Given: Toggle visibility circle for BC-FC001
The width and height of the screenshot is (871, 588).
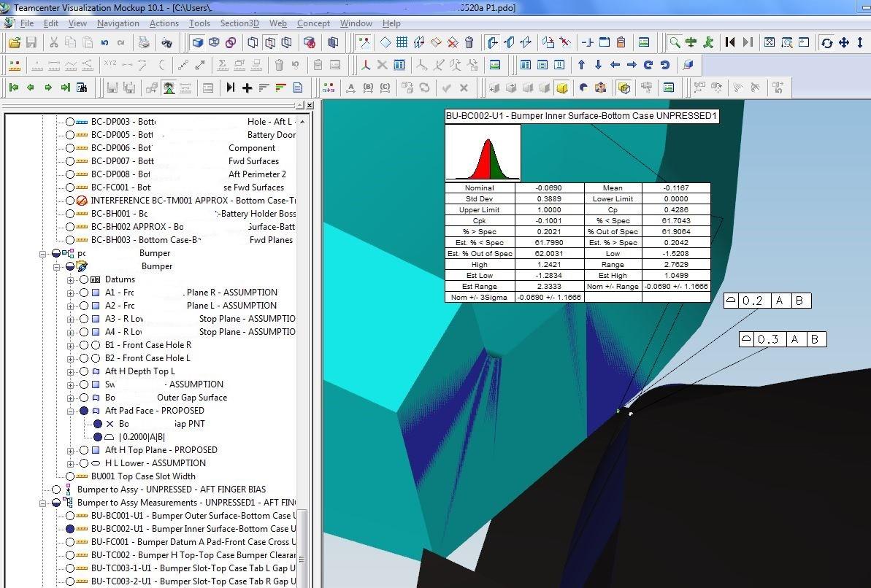Looking at the screenshot, I should pos(70,187).
